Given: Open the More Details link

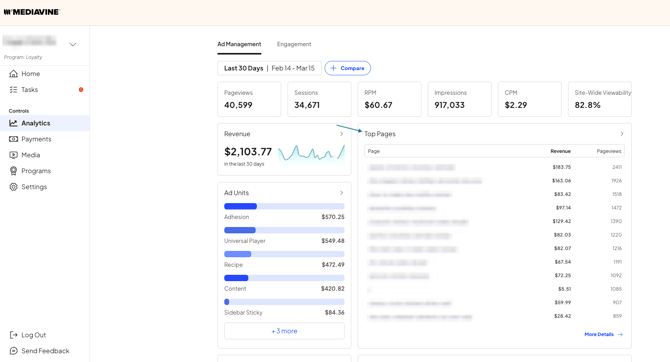Looking at the screenshot, I should tap(603, 334).
